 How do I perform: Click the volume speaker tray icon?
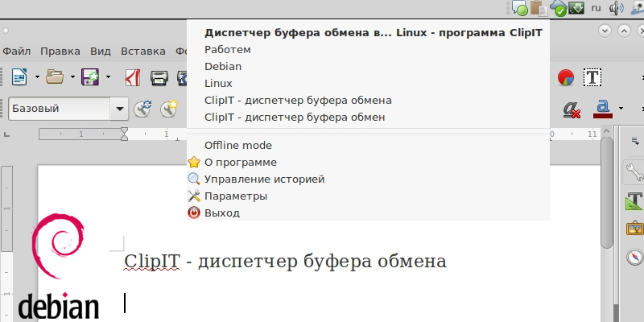[x=617, y=8]
